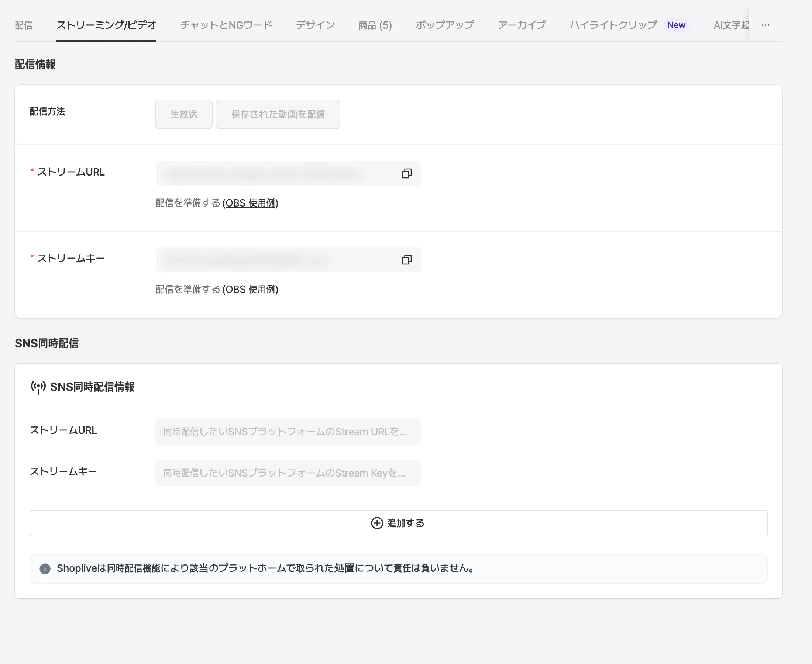812x664 pixels.
Task: Focus the SNS ストリームキー input field
Action: 288,473
